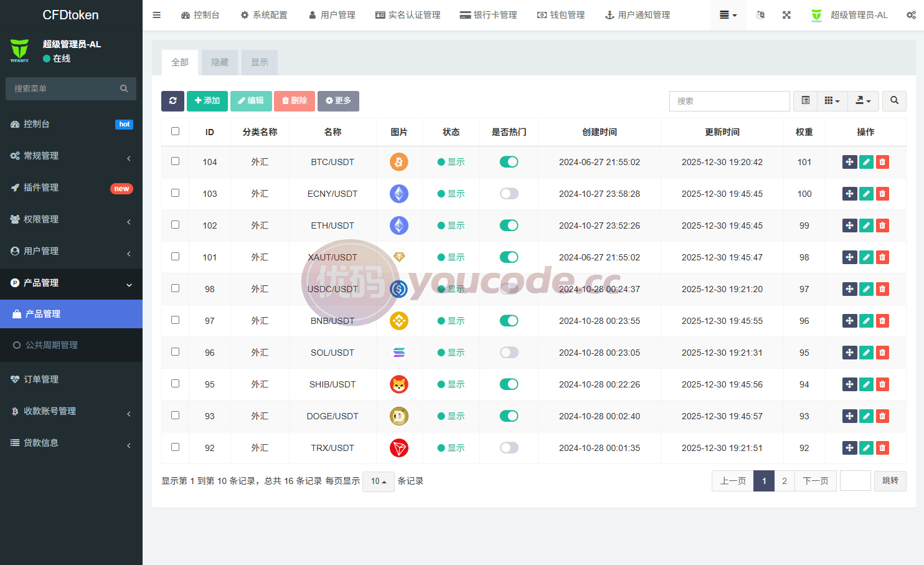Go to page 2 in pagination
This screenshot has height=565, width=924.
785,481
